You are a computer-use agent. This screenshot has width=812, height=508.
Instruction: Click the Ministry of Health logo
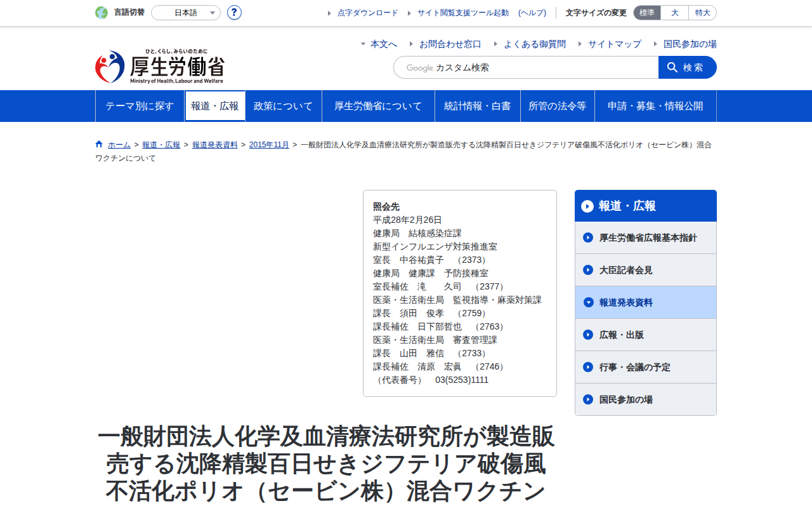click(x=160, y=67)
